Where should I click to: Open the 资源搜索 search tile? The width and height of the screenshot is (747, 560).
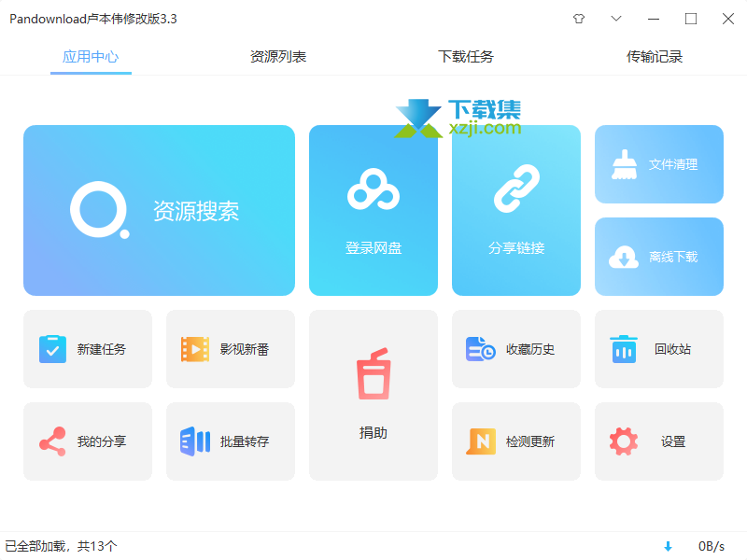(159, 210)
